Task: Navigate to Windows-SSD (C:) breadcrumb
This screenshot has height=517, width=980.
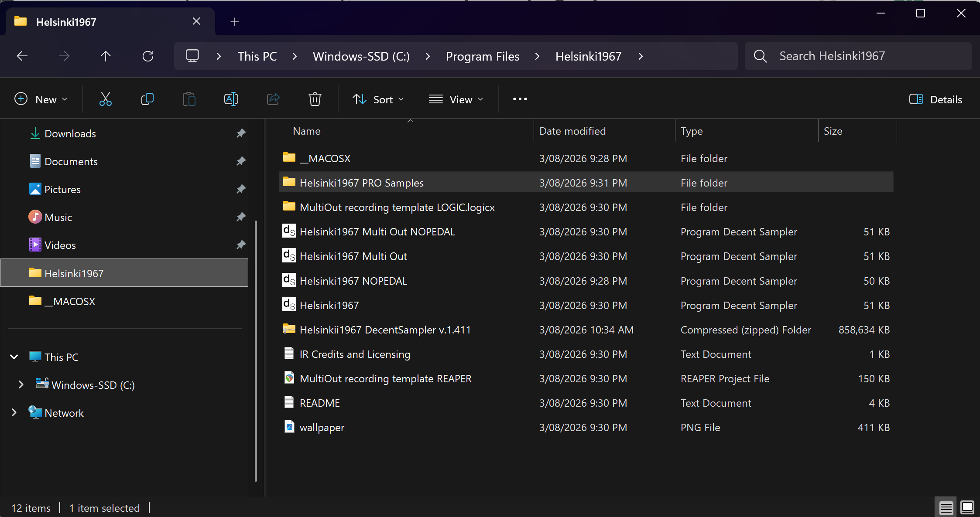Action: coord(361,56)
